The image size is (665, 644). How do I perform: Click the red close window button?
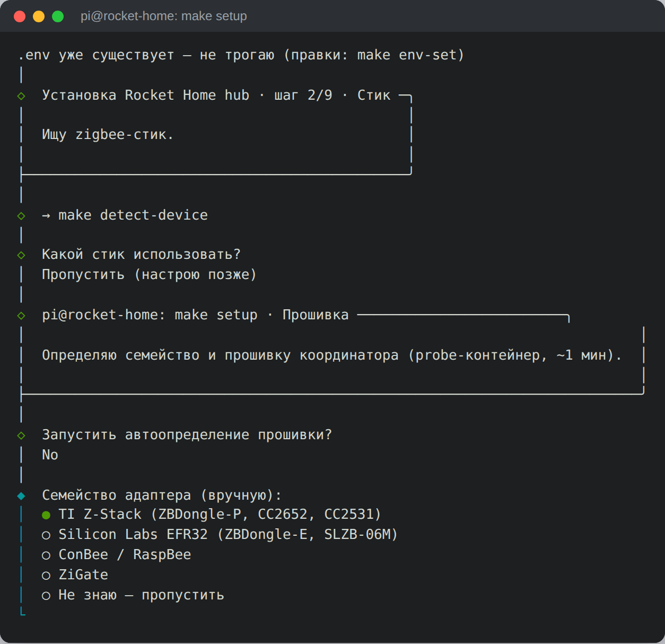20,16
